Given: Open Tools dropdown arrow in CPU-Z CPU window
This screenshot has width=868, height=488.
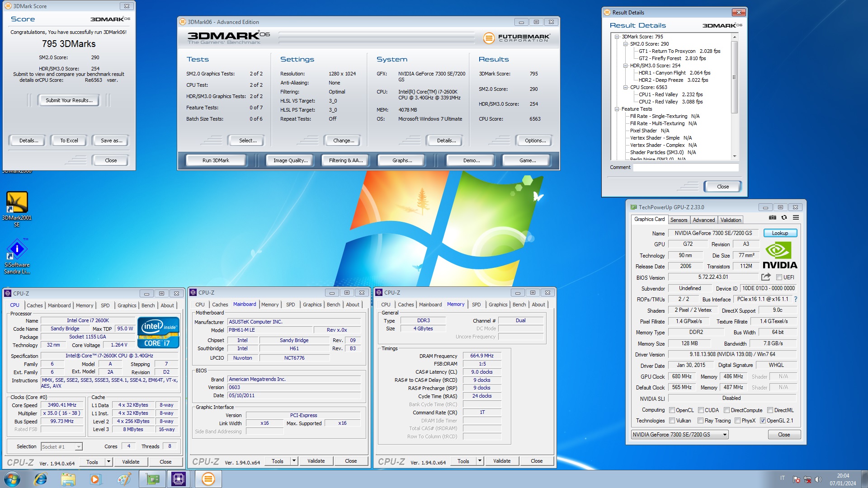Looking at the screenshot, I should click(108, 462).
